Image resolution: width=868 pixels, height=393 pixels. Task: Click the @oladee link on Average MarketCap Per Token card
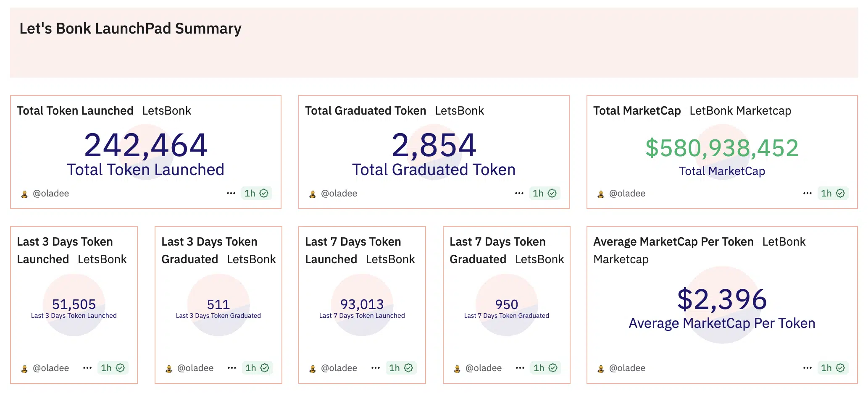coord(628,368)
